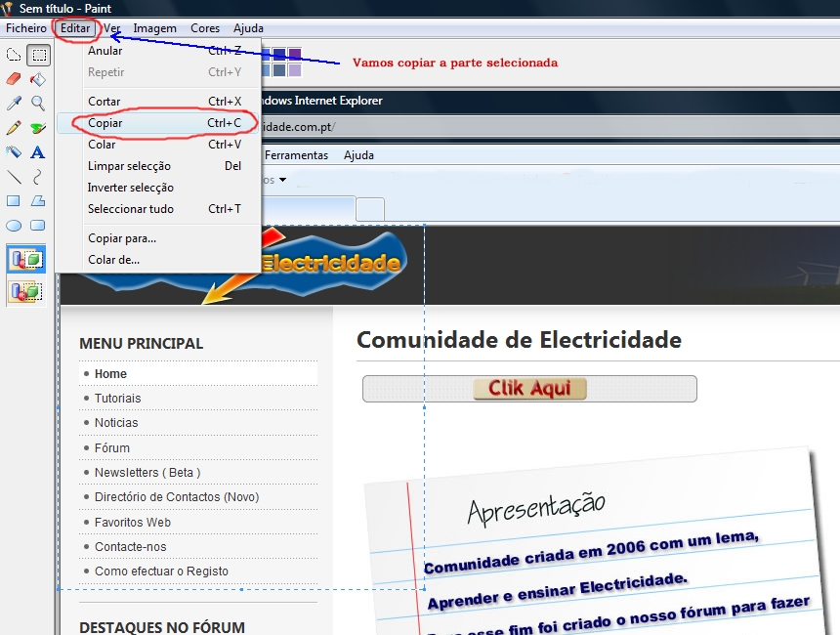This screenshot has height=635, width=840.
Task: Click Seleccionar tudo
Action: [x=159, y=209]
